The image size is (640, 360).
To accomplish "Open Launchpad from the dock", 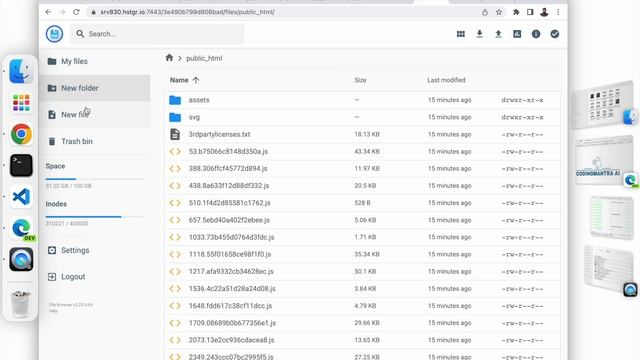I will (x=21, y=102).
